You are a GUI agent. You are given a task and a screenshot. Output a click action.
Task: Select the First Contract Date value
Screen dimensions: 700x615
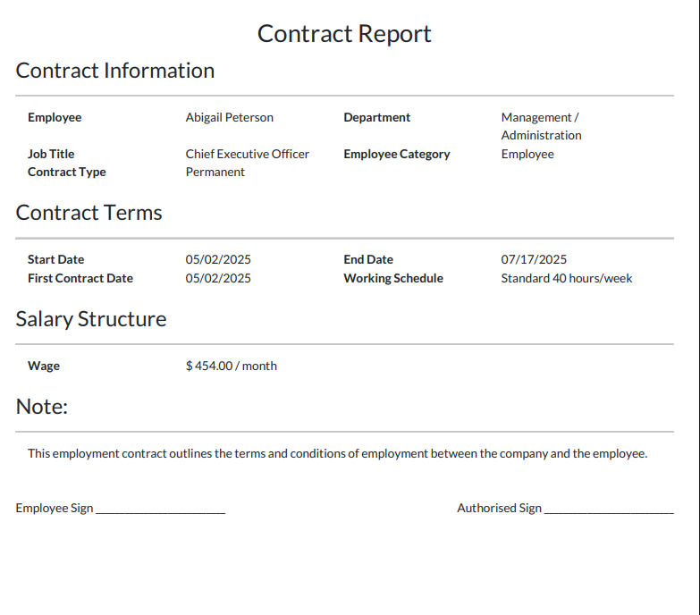point(218,278)
